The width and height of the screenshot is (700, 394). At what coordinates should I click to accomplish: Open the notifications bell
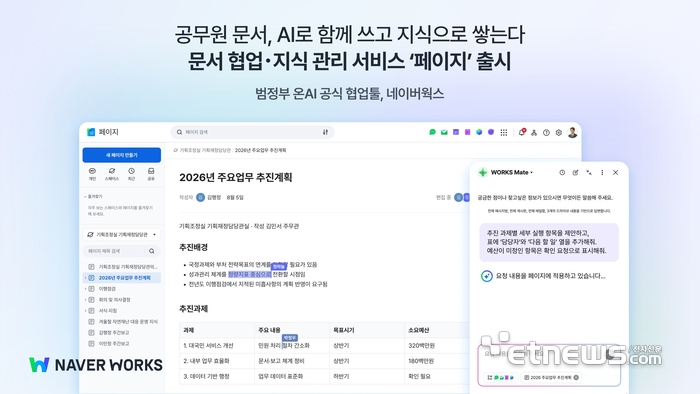pyautogui.click(x=521, y=132)
